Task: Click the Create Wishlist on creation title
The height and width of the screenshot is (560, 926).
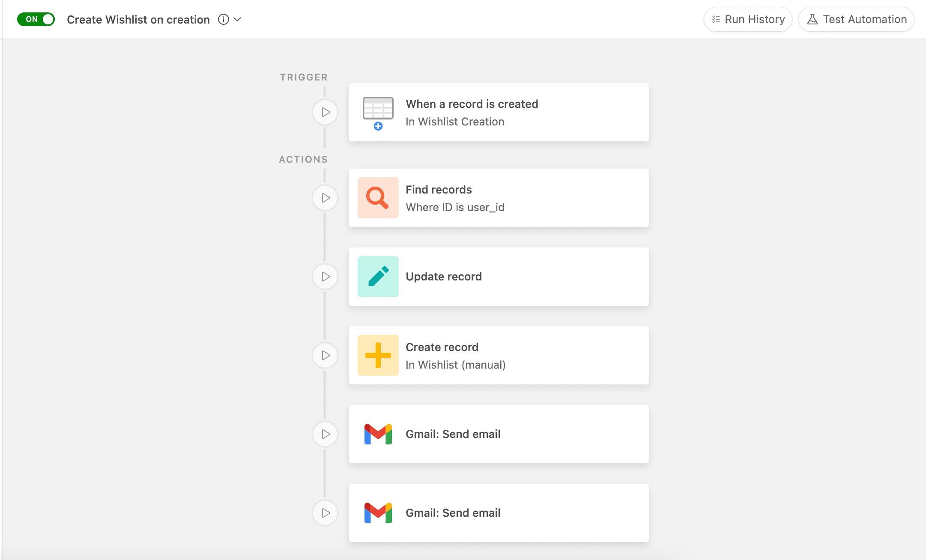Action: pyautogui.click(x=138, y=20)
